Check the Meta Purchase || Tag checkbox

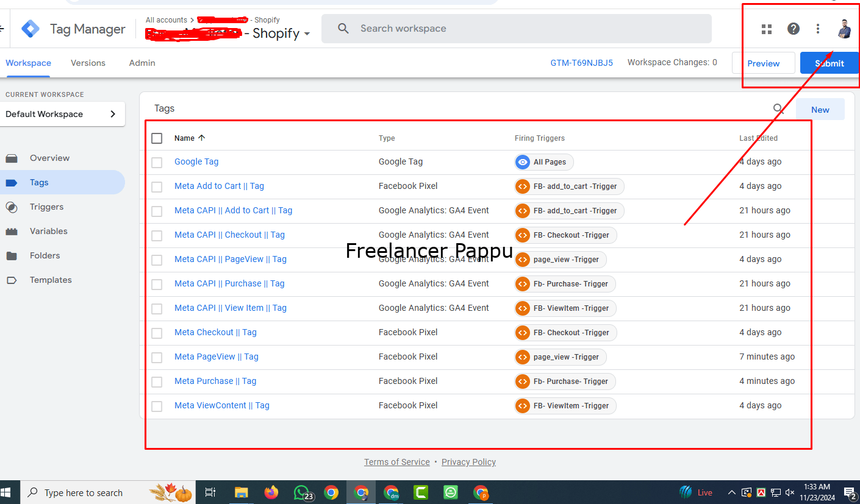click(x=157, y=382)
